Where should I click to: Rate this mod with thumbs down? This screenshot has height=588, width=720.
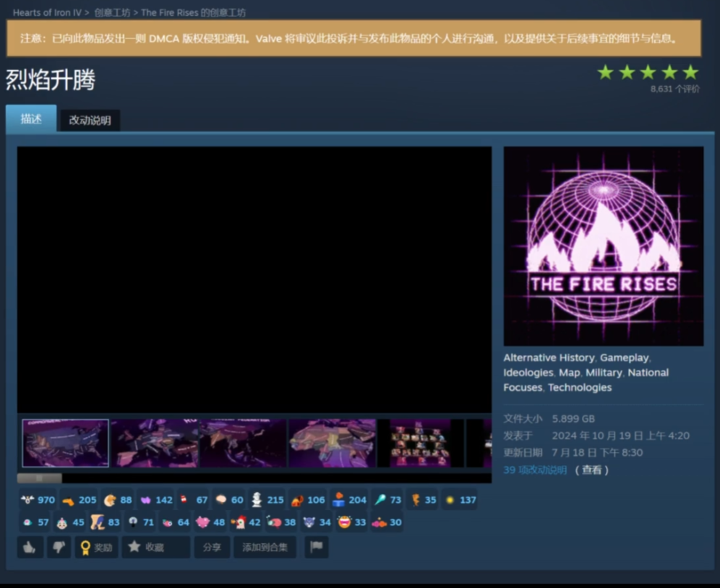pos(59,547)
